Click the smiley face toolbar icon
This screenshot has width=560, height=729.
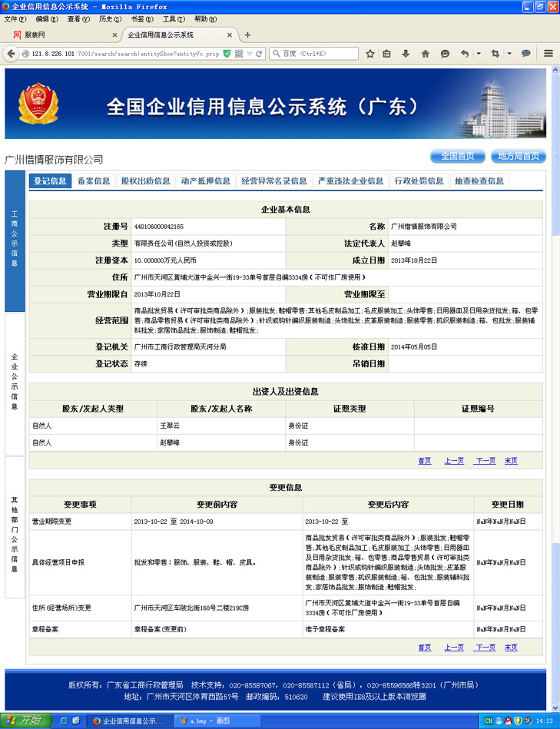pos(445,54)
